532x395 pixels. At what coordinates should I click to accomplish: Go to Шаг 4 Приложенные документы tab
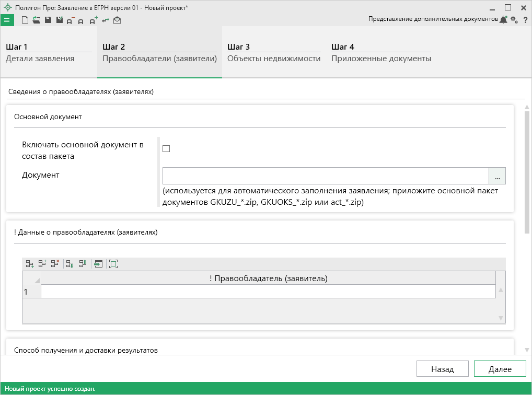coord(381,53)
